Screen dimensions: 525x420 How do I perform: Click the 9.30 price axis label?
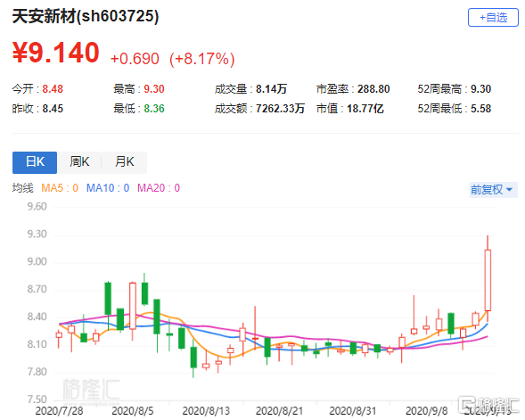37,235
